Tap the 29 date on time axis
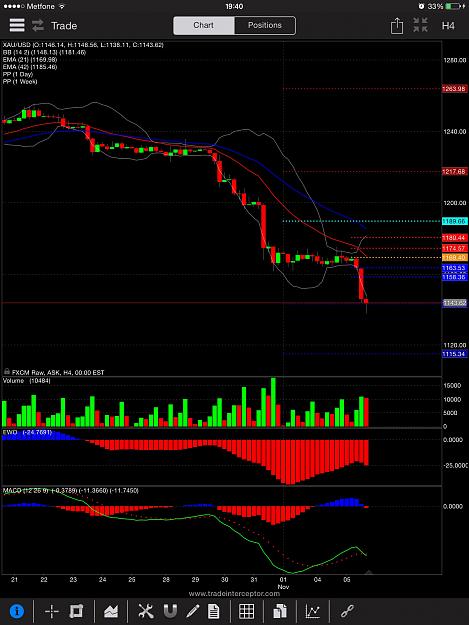The image size is (469, 625). point(195,580)
